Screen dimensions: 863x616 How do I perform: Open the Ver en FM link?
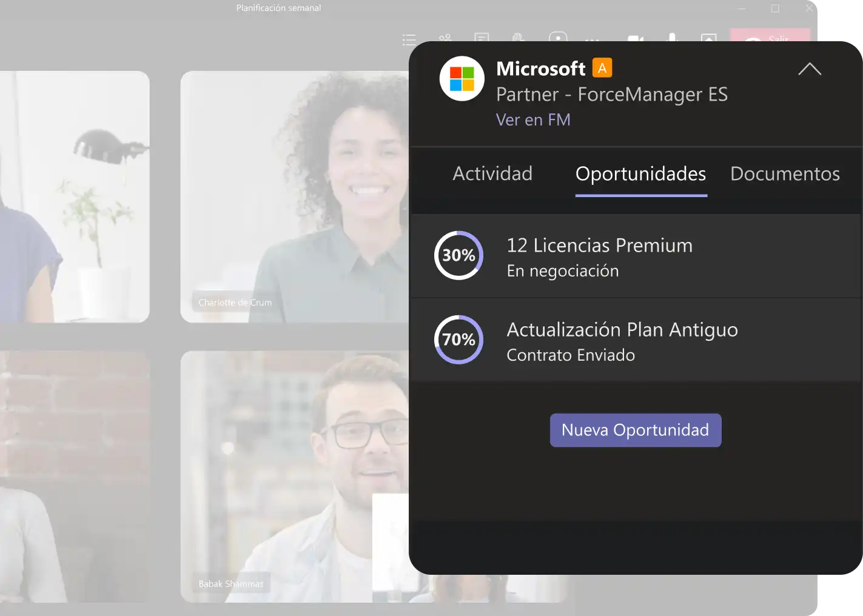[x=533, y=119]
